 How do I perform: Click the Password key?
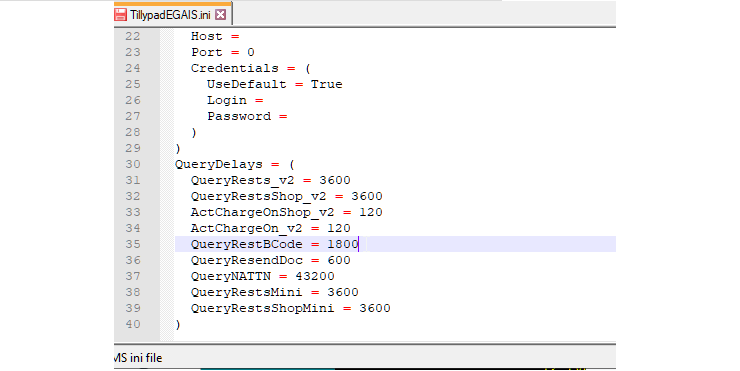click(239, 116)
